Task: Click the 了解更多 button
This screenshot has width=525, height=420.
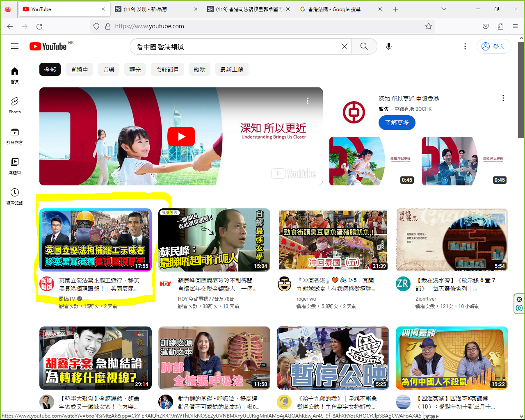Action: [x=397, y=123]
